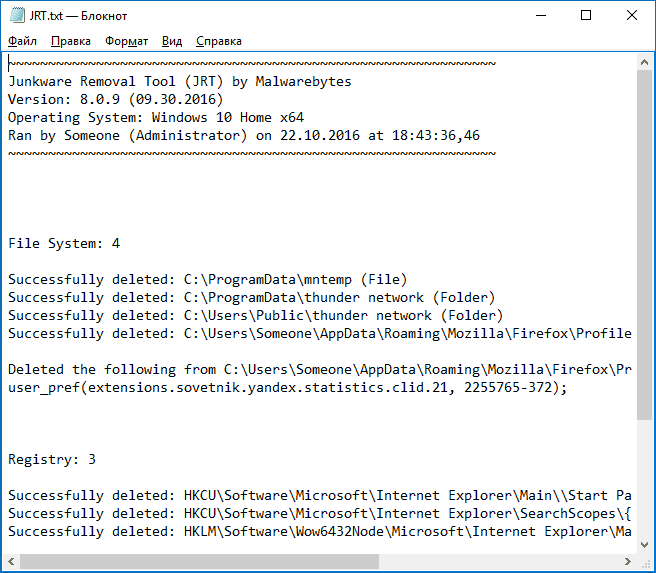Maximize the Notepad window
Viewport: 656px width, 573px height.
coord(586,15)
